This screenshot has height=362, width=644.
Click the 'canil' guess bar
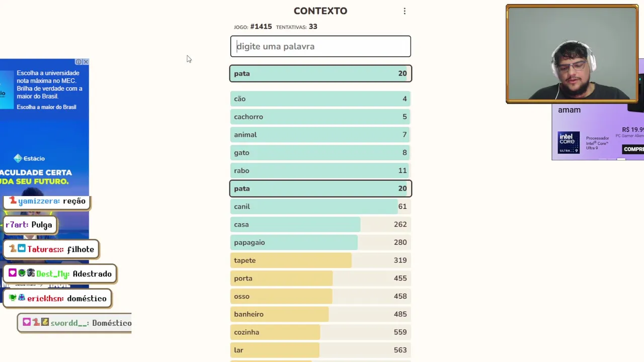[320, 207]
